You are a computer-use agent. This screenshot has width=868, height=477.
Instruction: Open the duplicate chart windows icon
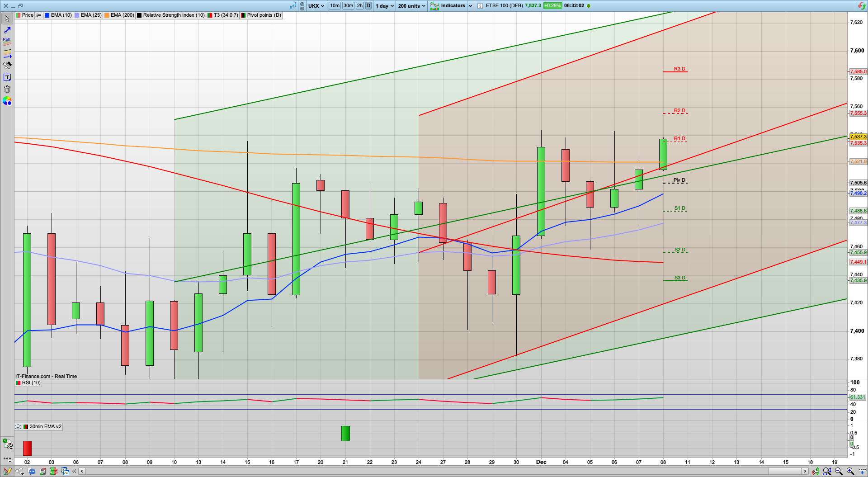(x=65, y=471)
